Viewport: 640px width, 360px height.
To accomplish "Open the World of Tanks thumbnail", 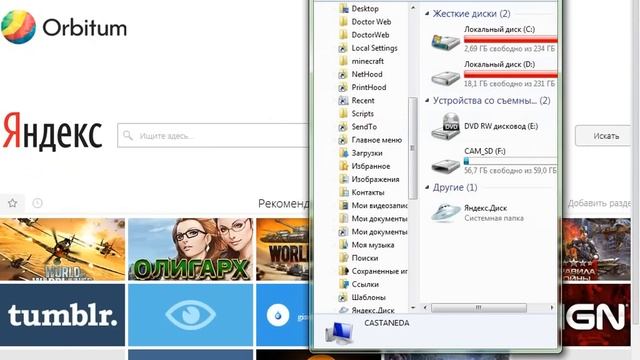I will tap(282, 249).
